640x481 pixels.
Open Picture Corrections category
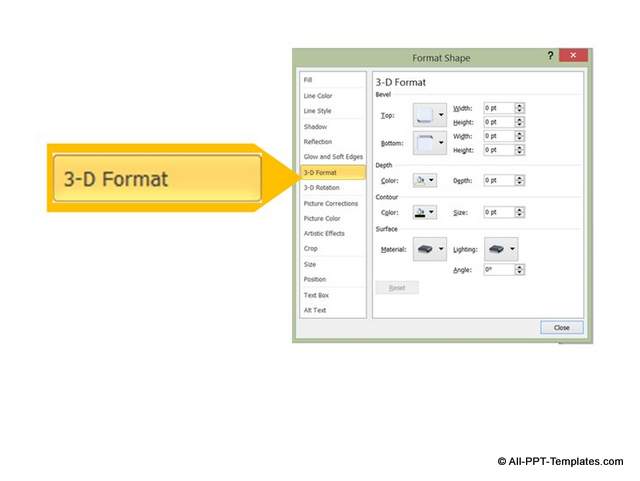click(333, 203)
